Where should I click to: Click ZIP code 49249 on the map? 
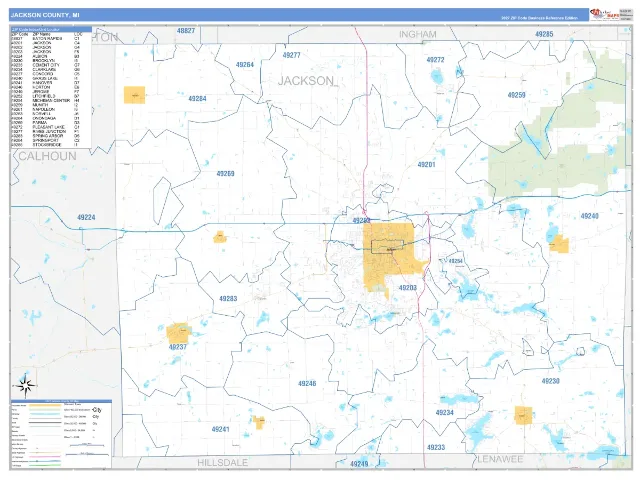tap(359, 464)
